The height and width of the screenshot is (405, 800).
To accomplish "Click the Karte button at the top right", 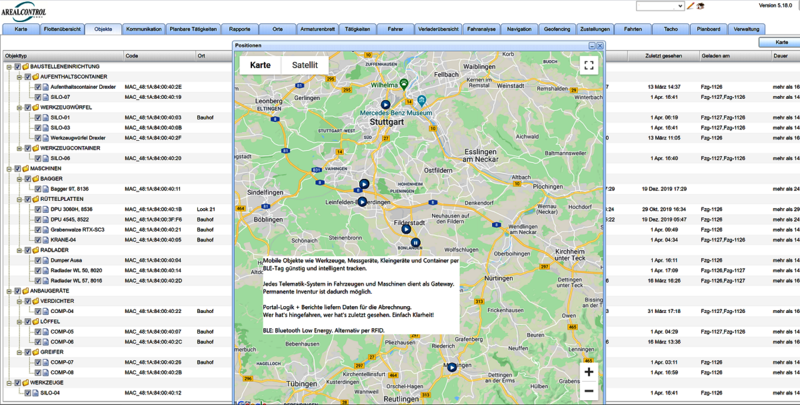I will click(x=781, y=42).
